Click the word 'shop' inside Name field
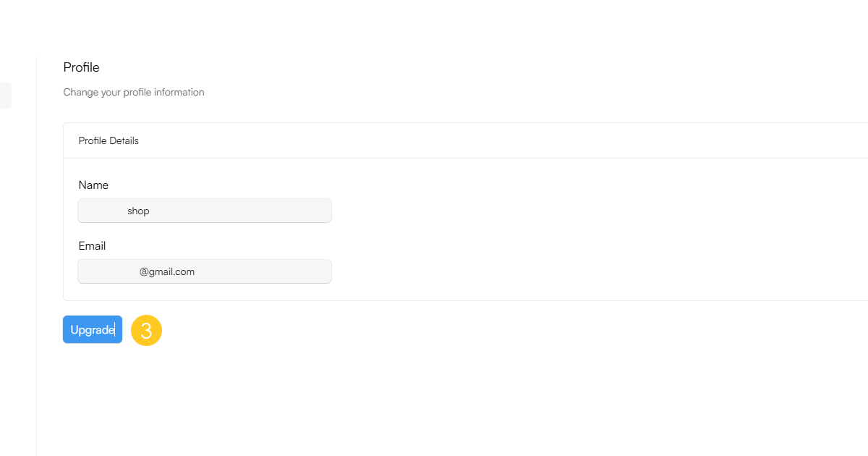Screen dimensions: 868x456 (138, 211)
